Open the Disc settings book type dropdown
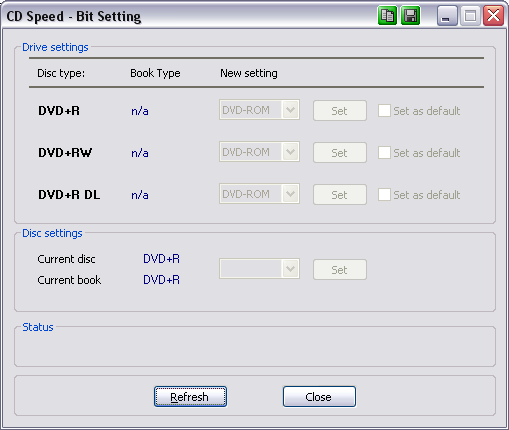Image resolution: width=509 pixels, height=430 pixels. click(259, 268)
